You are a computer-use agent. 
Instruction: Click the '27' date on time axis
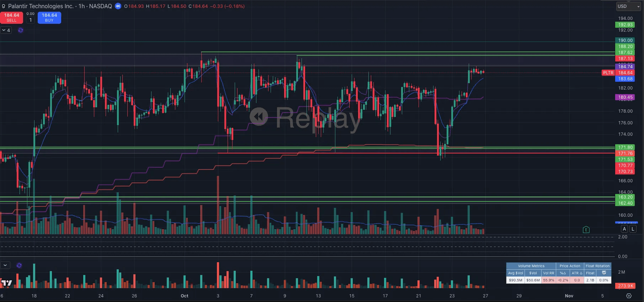485,296
